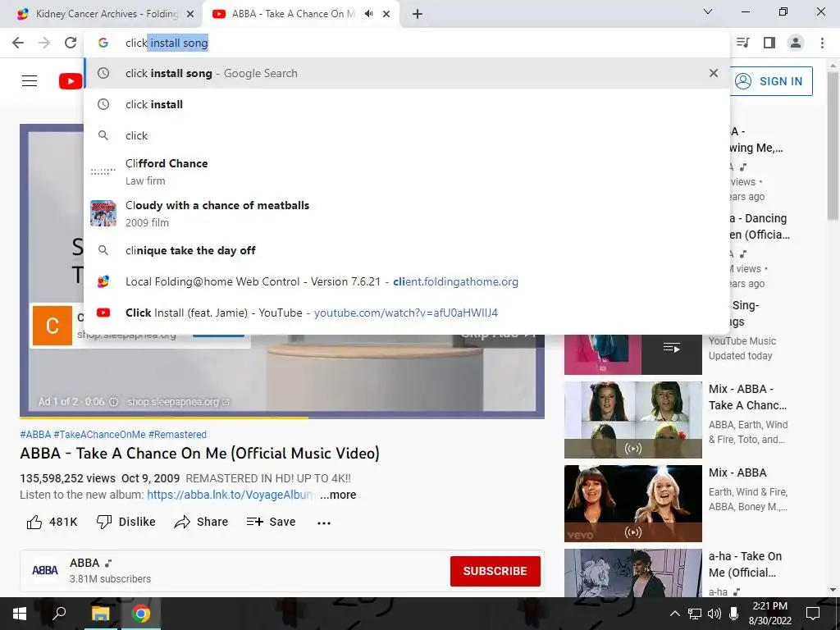Expand description with ...more
Viewport: 840px width, 630px height.
338,495
